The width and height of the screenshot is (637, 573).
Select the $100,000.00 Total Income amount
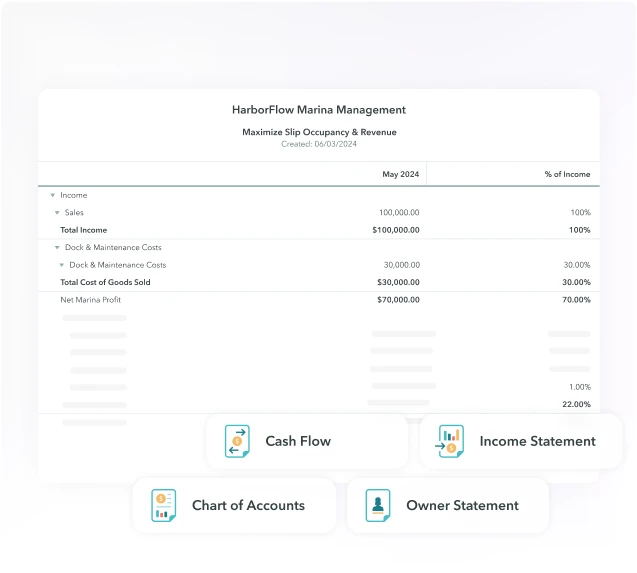(x=396, y=230)
